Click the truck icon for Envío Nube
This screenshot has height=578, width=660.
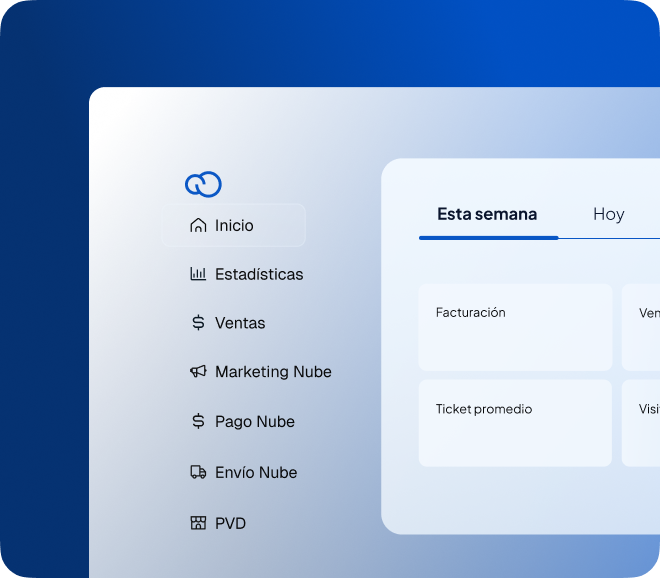(198, 472)
